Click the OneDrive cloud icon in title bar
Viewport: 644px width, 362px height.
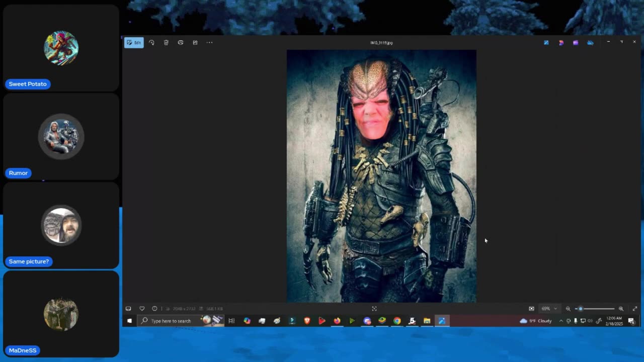pyautogui.click(x=590, y=43)
